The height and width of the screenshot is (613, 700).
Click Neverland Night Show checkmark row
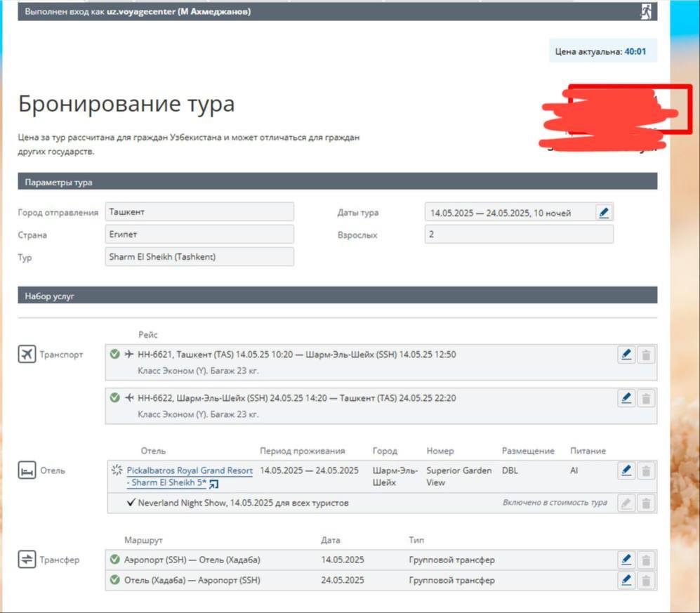coord(131,503)
